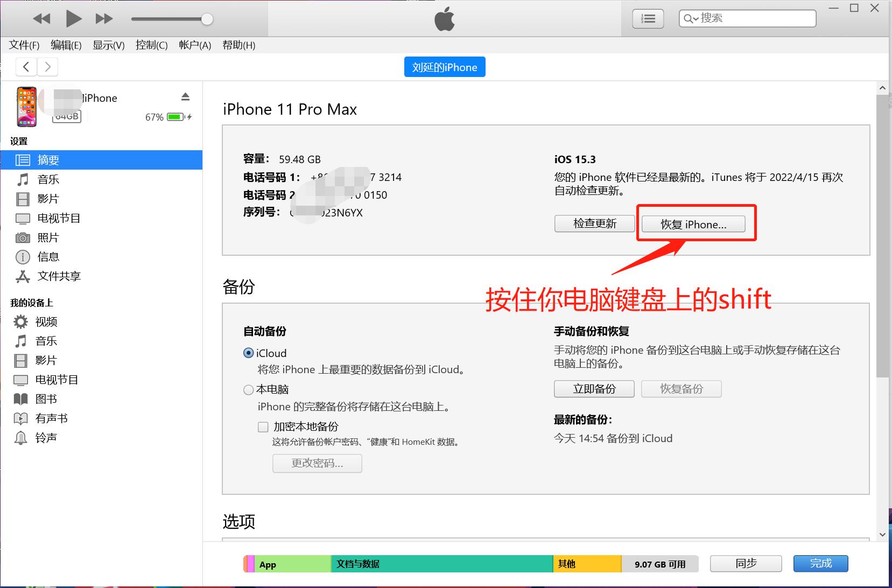The width and height of the screenshot is (892, 588).
Task: Open 影片 under 我的设备上
Action: 101,360
